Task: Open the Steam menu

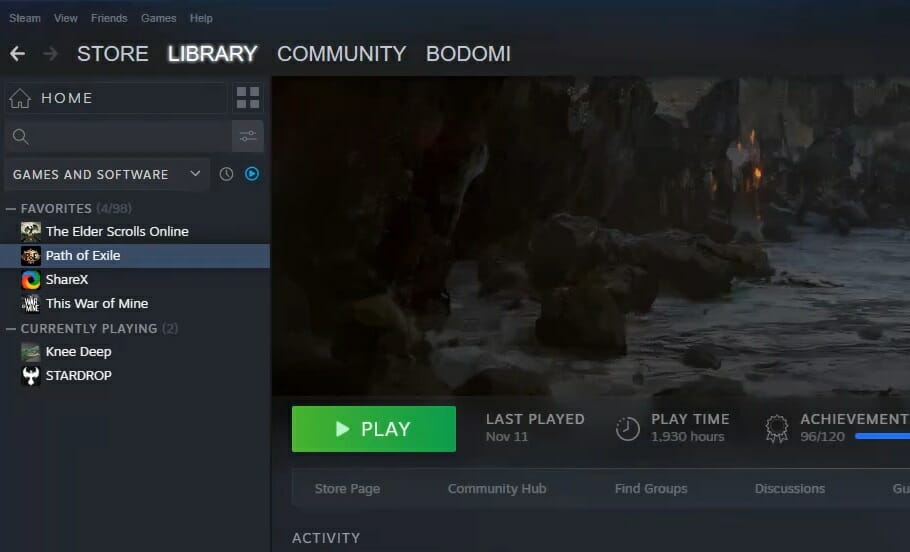Action: (25, 18)
